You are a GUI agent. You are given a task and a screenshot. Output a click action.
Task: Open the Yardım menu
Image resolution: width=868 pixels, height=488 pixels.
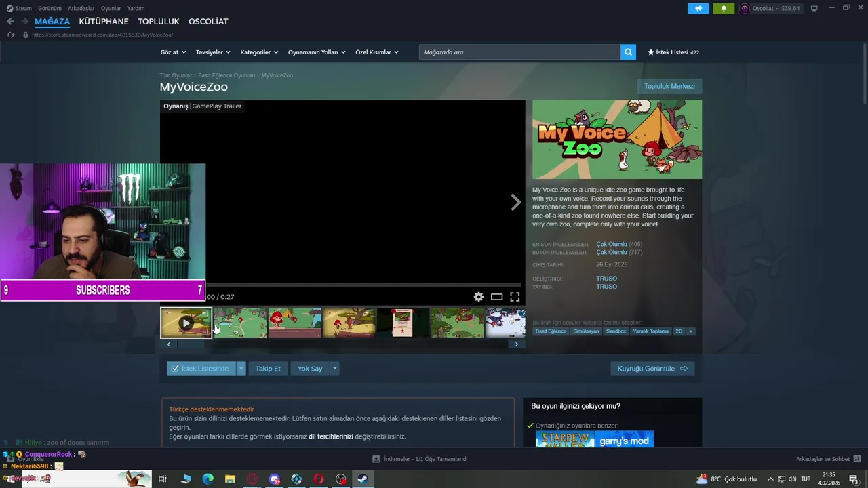pyautogui.click(x=136, y=8)
